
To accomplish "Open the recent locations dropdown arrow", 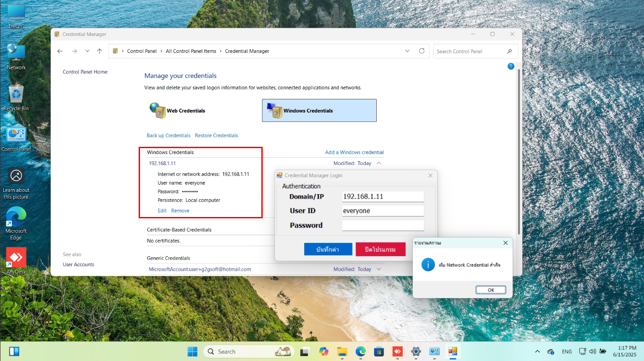I will 87,51.
